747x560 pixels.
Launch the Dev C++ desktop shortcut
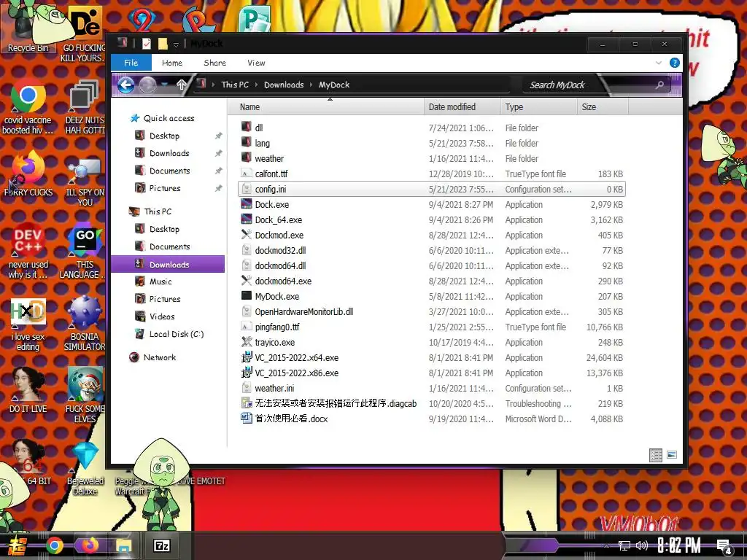[x=28, y=250]
